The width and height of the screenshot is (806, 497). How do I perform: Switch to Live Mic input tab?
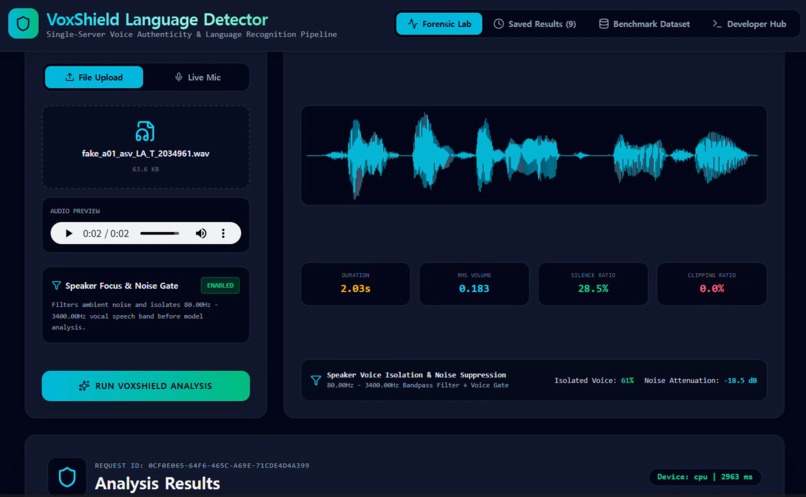(x=197, y=77)
